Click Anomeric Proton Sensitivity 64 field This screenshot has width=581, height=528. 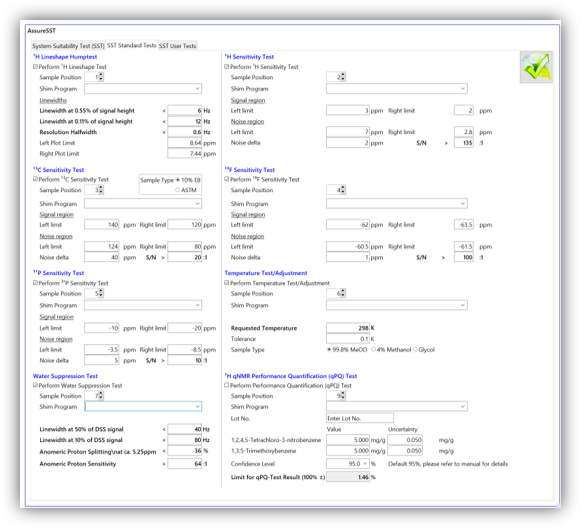185,464
